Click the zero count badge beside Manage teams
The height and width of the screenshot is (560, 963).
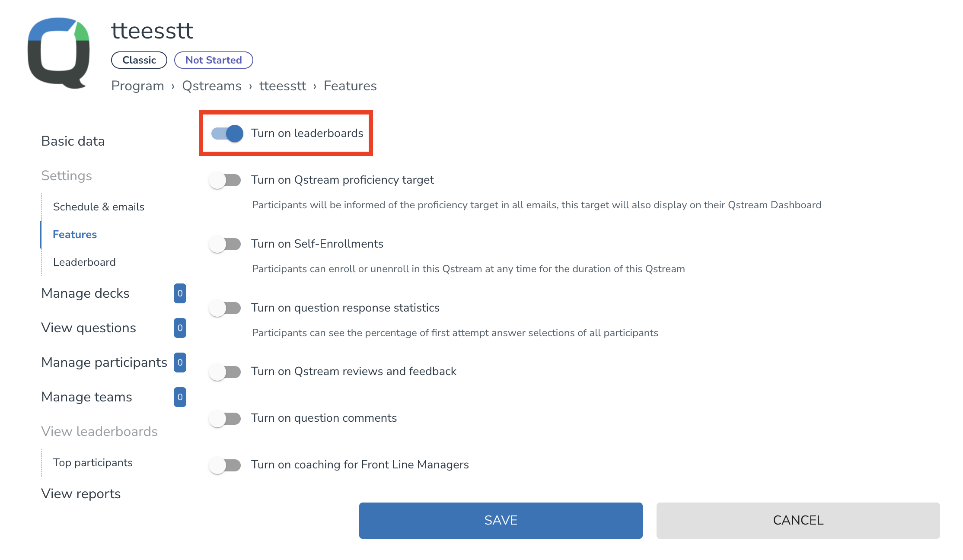tap(179, 397)
